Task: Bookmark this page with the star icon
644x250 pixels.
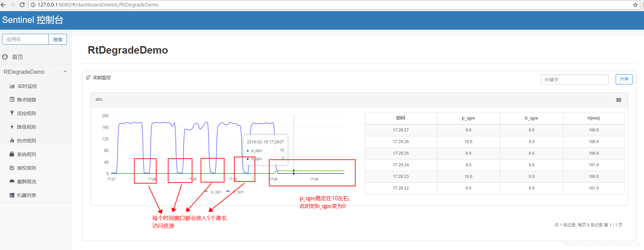Action: pos(635,5)
